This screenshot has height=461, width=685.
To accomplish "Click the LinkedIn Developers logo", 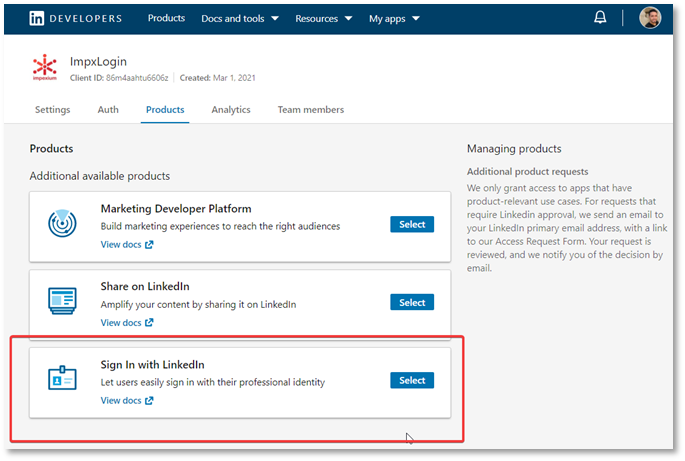I will tap(76, 18).
